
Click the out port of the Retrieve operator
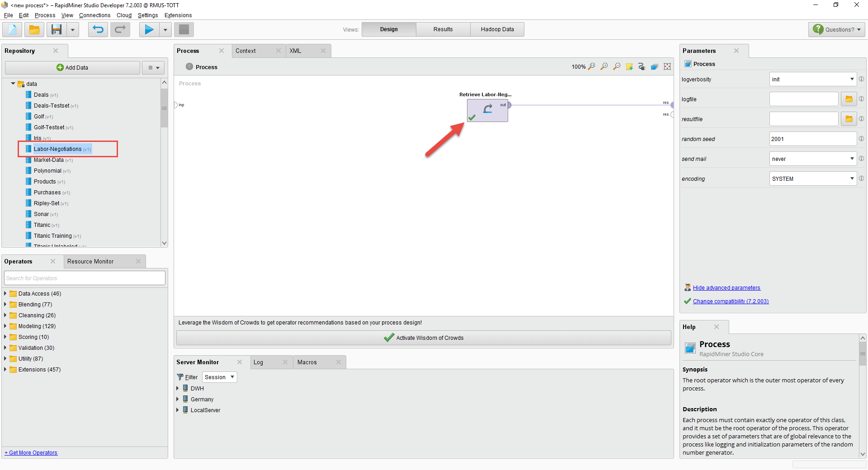coord(509,105)
